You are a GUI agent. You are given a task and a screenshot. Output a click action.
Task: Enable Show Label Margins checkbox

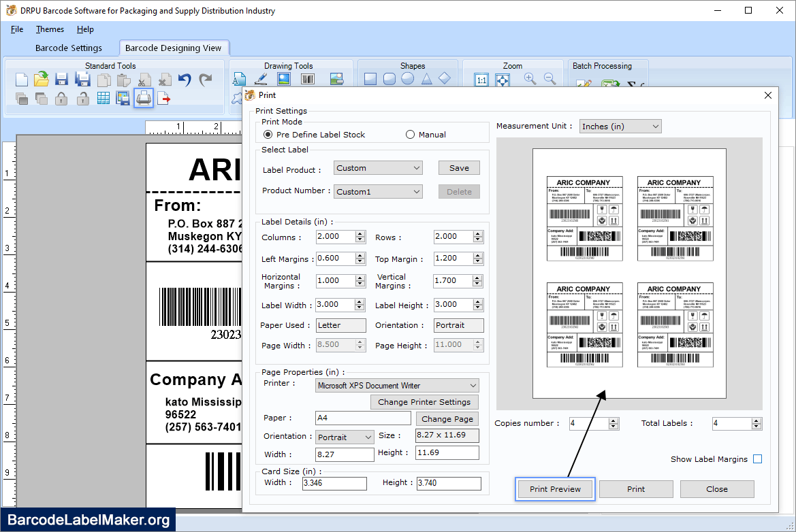[x=757, y=459]
